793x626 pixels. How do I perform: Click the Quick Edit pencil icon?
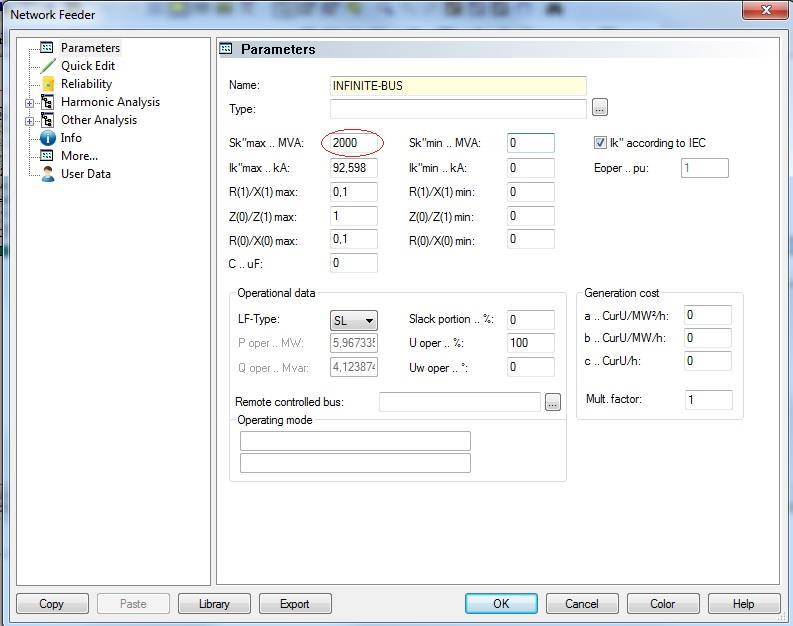(x=48, y=66)
